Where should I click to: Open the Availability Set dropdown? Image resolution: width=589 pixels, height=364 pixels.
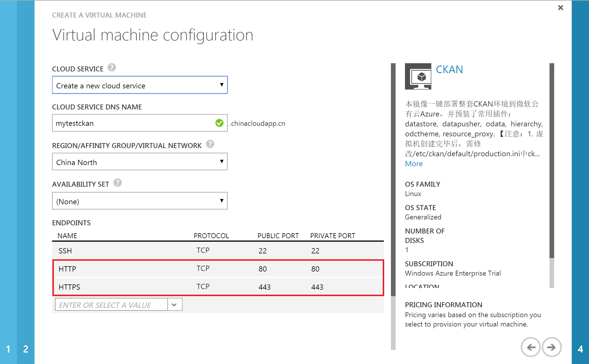140,201
